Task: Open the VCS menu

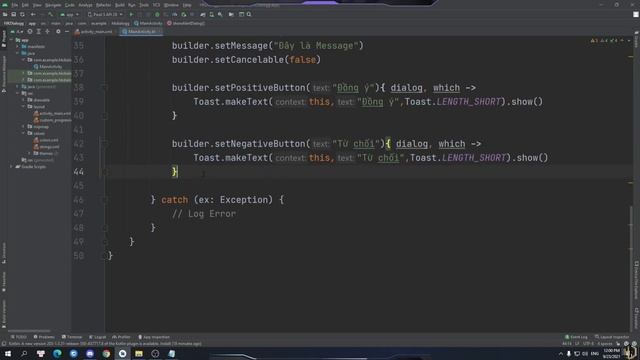Action: [x=156, y=5]
